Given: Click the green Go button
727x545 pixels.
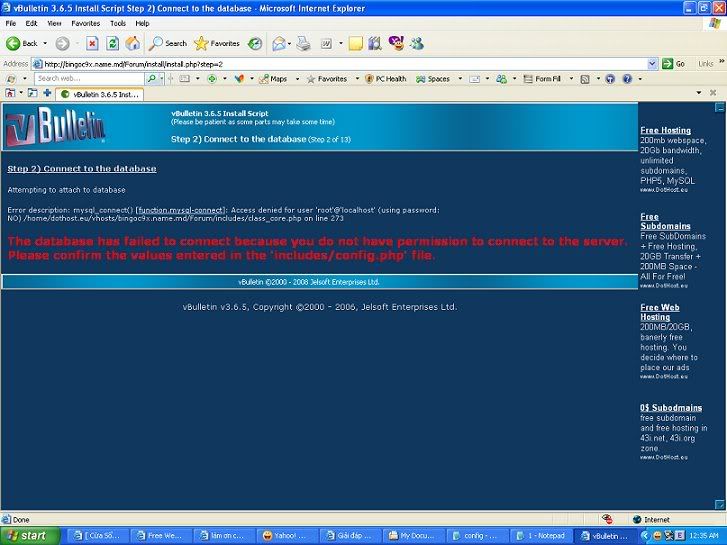Looking at the screenshot, I should click(x=674, y=64).
